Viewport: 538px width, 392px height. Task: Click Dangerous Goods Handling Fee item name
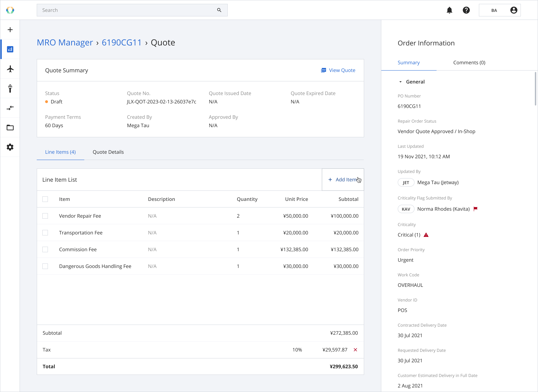95,266
